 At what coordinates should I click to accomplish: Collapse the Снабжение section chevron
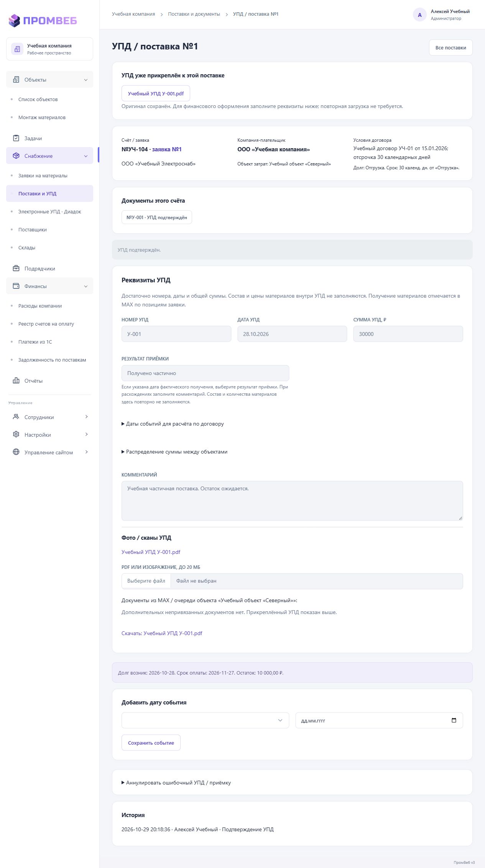(x=86, y=156)
